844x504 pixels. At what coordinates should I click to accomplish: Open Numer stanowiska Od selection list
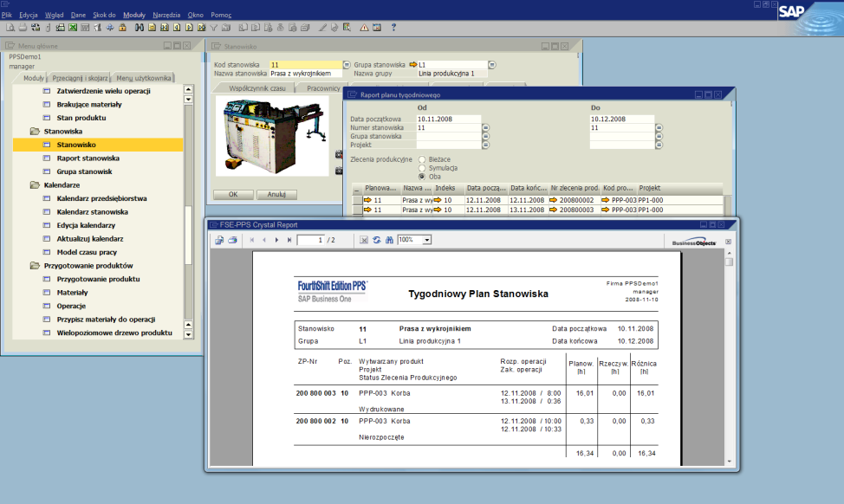pos(485,128)
